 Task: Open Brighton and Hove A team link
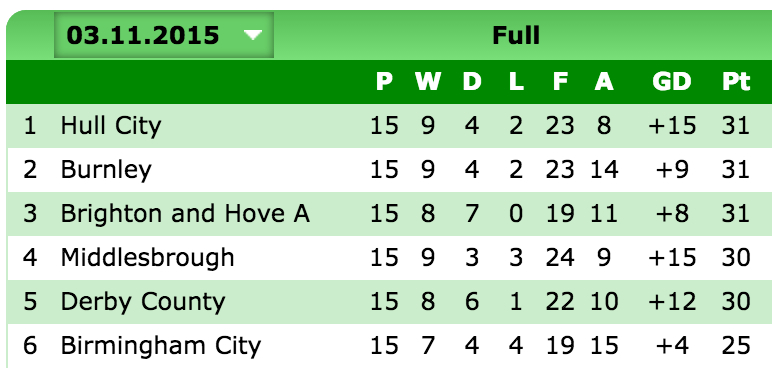[x=185, y=214]
